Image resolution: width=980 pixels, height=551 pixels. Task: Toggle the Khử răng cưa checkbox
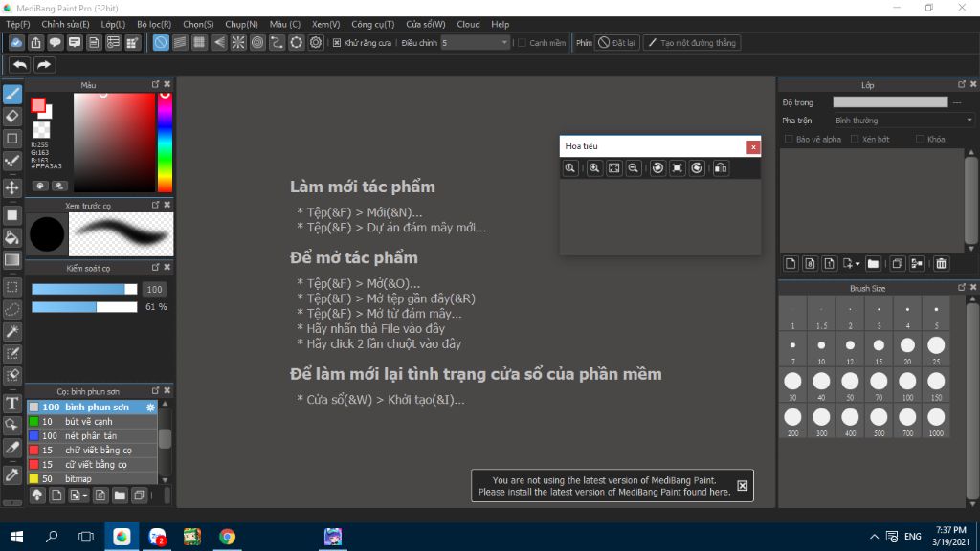coord(337,43)
